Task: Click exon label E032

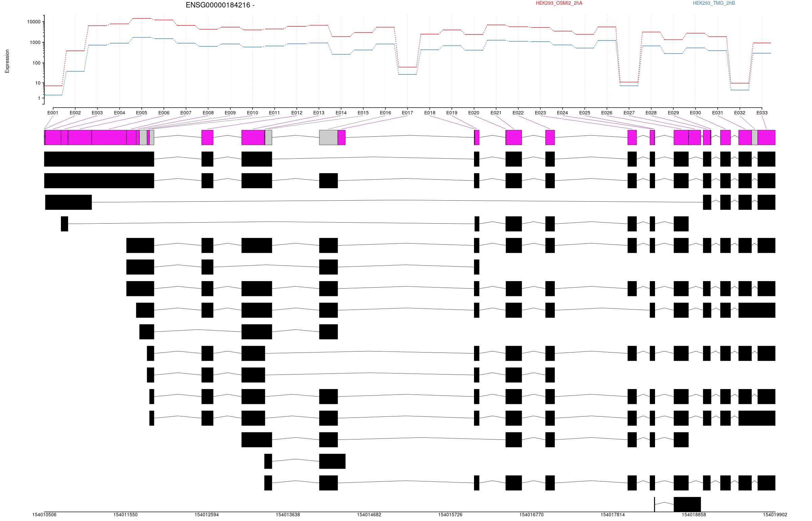Action: [740, 113]
